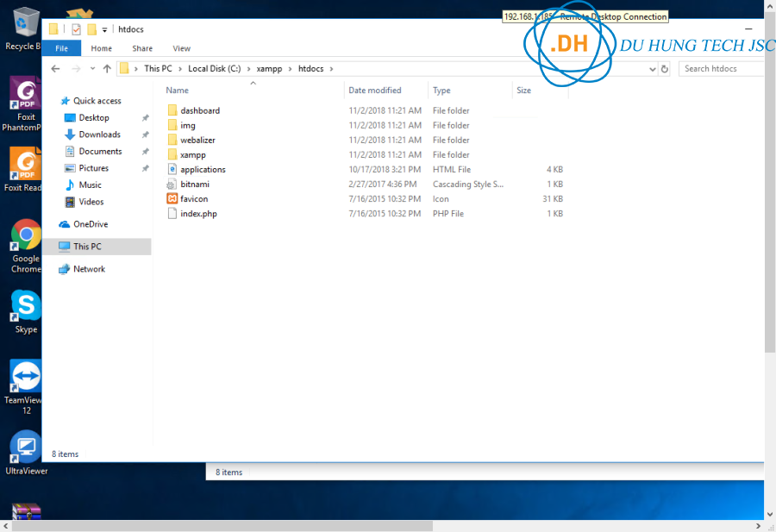Select the bitnami stylesheet file
776x532 pixels.
click(194, 185)
